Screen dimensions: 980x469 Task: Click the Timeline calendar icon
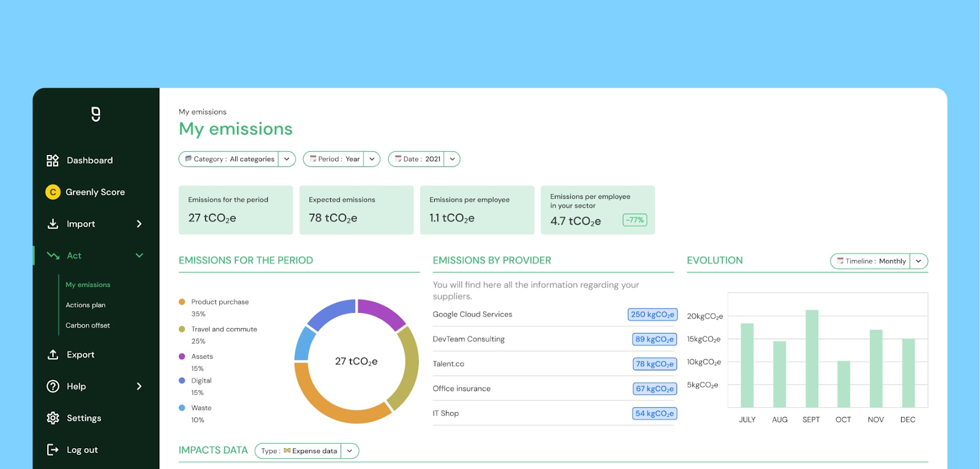[x=840, y=261]
